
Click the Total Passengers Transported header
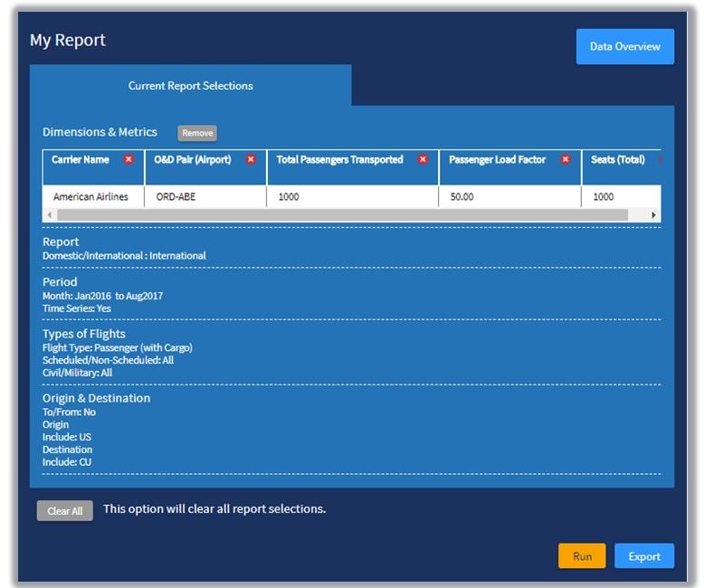pos(339,160)
